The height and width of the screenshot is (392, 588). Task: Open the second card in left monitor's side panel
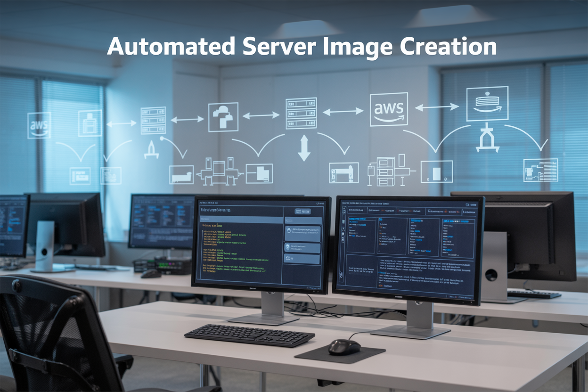[x=302, y=247]
